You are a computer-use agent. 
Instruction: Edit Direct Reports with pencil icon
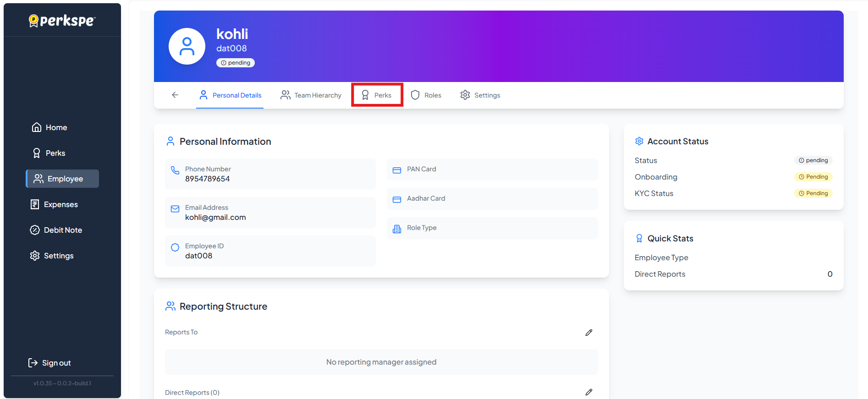588,392
